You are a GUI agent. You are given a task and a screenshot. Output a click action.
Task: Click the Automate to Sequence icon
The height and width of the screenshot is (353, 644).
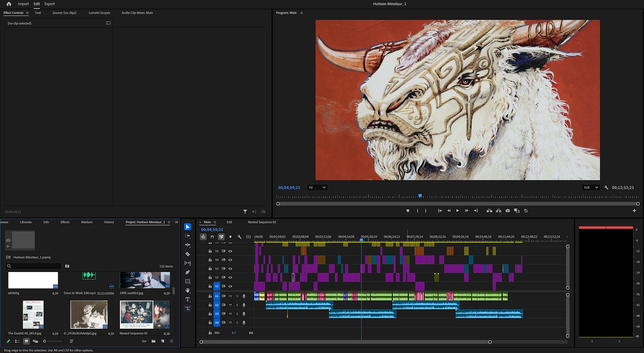[x=144, y=341]
